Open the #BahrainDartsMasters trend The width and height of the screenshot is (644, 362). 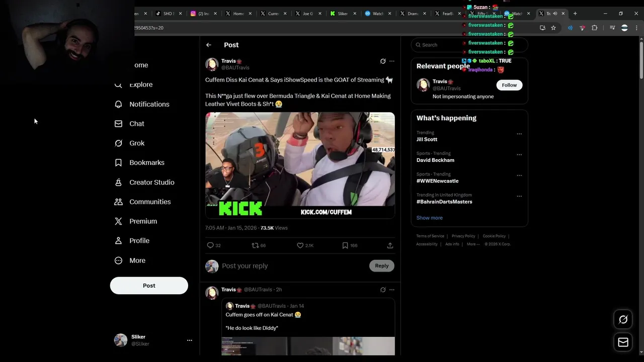444,202
